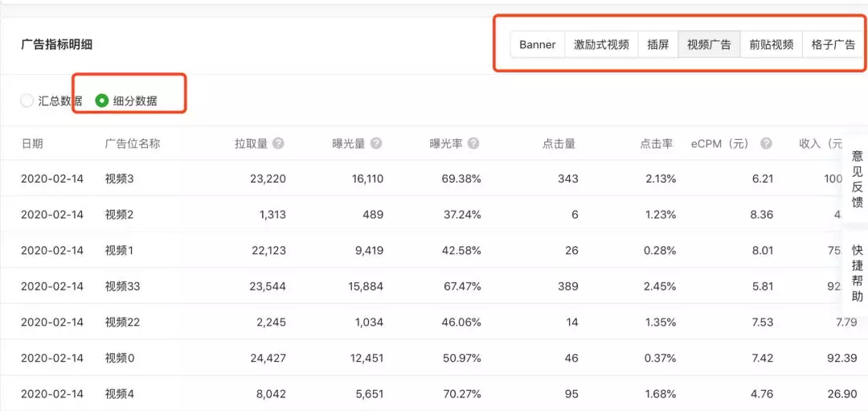This screenshot has height=411, width=868.
Task: Select the 视频4 ad slot name
Action: (120, 394)
